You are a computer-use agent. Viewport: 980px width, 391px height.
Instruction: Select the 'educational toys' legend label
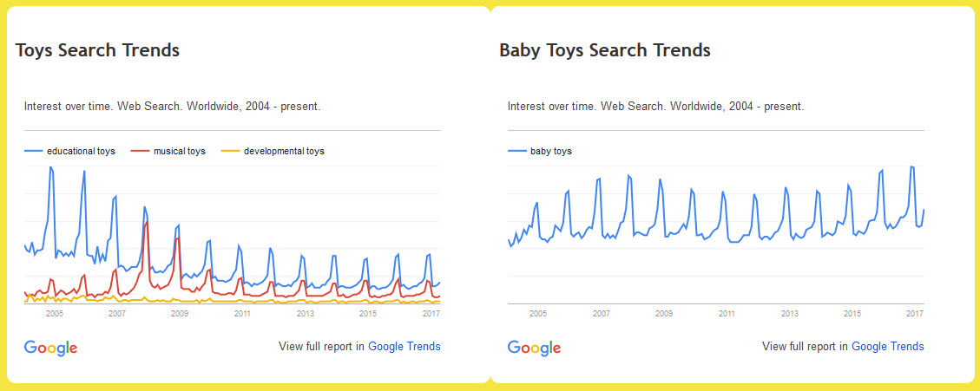[x=81, y=151]
